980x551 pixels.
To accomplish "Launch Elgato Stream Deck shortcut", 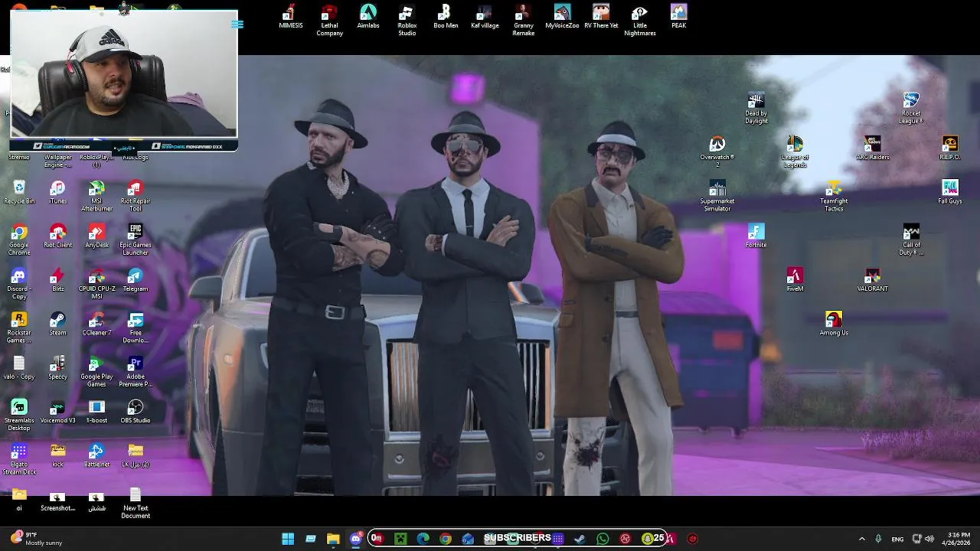I will coord(19,458).
